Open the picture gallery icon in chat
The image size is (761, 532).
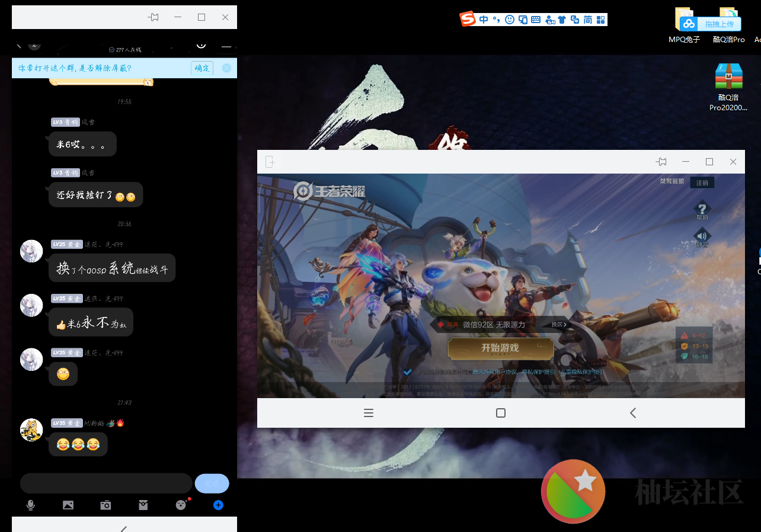[x=68, y=505]
